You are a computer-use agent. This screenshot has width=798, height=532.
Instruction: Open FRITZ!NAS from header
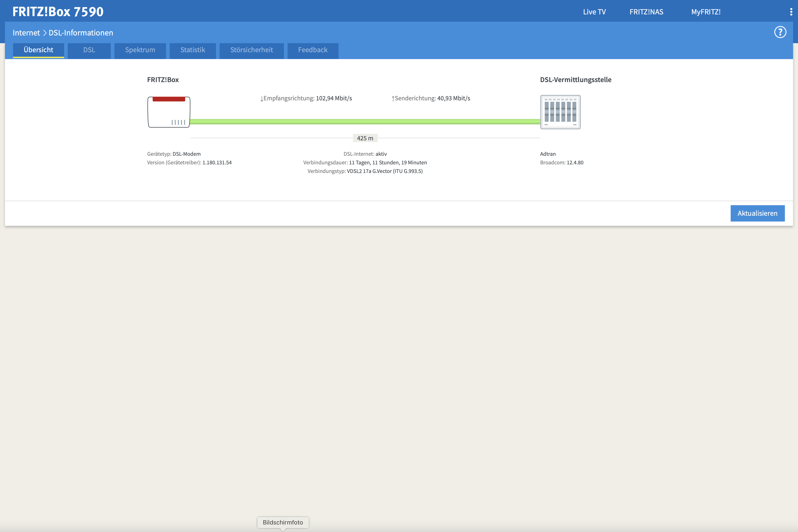pos(646,12)
